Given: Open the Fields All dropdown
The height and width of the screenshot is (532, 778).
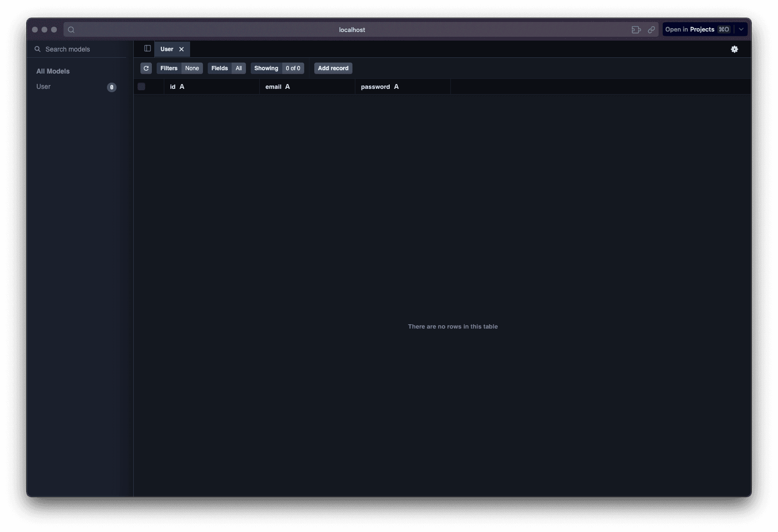Looking at the screenshot, I should point(227,68).
